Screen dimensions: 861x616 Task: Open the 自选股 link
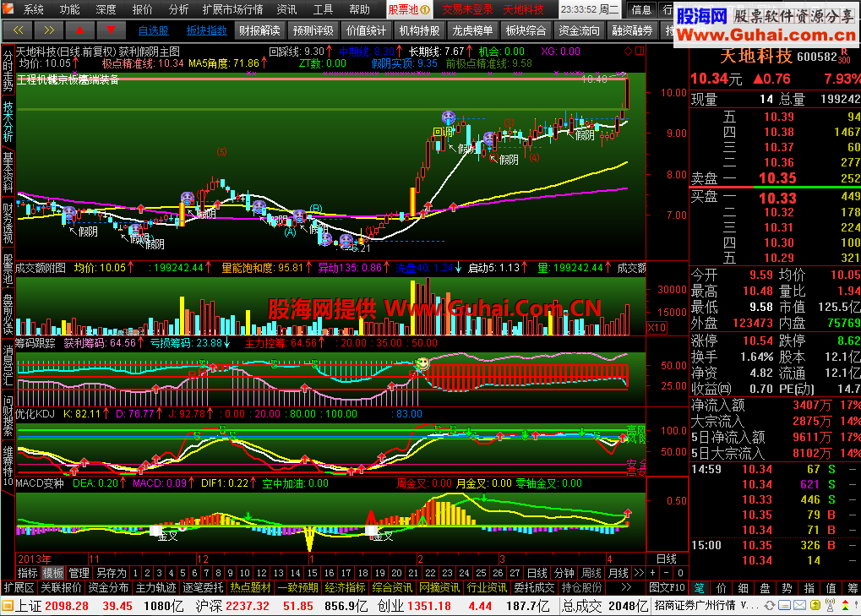coord(153,30)
